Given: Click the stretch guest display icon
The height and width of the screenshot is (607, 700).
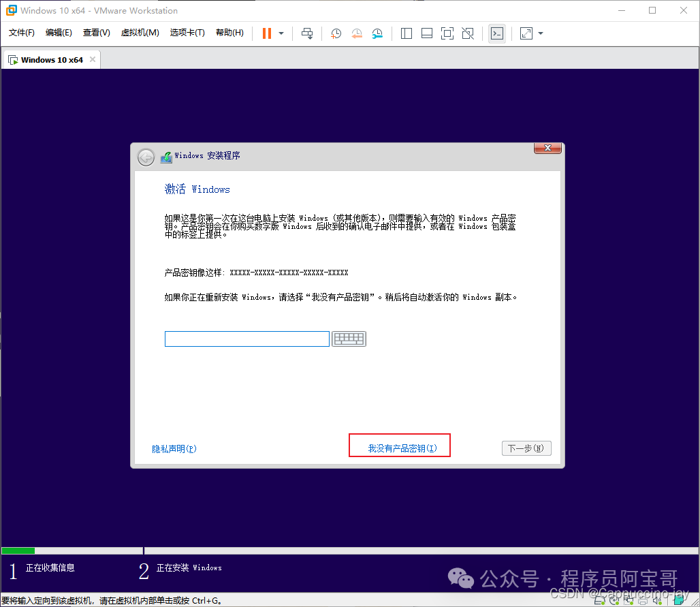Looking at the screenshot, I should coord(526,33).
